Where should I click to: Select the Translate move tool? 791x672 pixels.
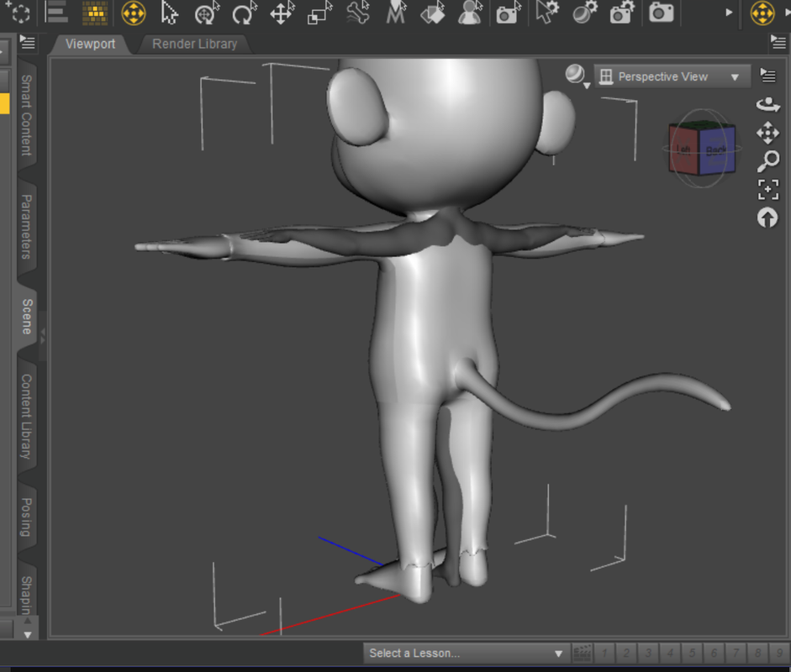pyautogui.click(x=282, y=13)
